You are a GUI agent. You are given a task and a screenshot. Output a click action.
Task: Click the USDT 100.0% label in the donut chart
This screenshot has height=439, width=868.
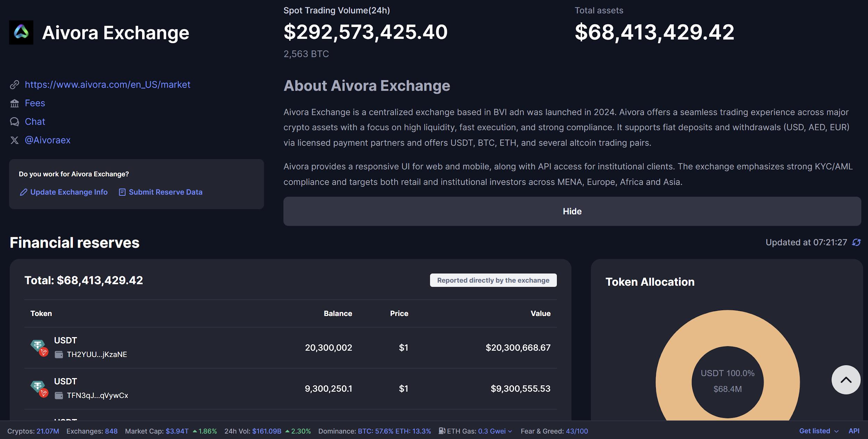tap(728, 373)
